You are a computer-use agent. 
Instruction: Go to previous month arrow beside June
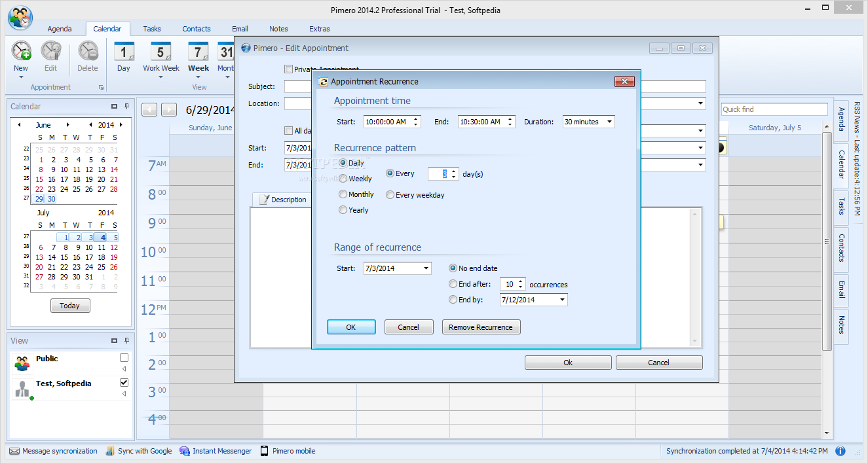point(19,124)
